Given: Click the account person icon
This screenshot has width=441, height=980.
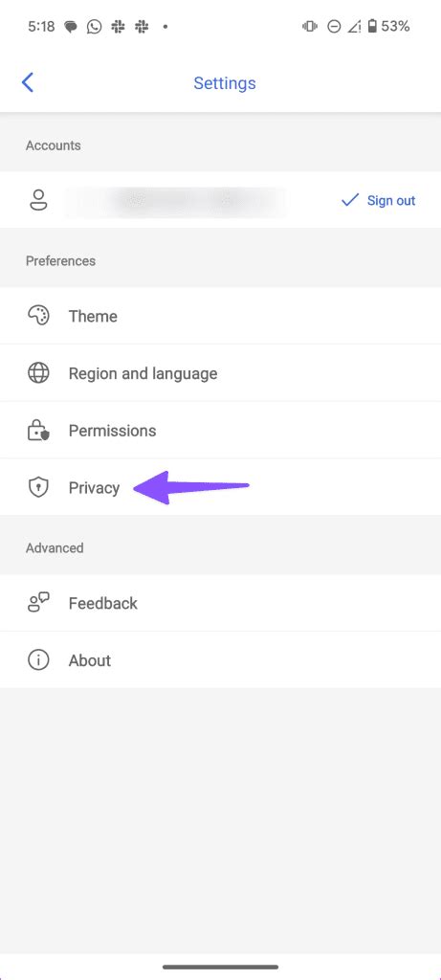Looking at the screenshot, I should [x=38, y=200].
